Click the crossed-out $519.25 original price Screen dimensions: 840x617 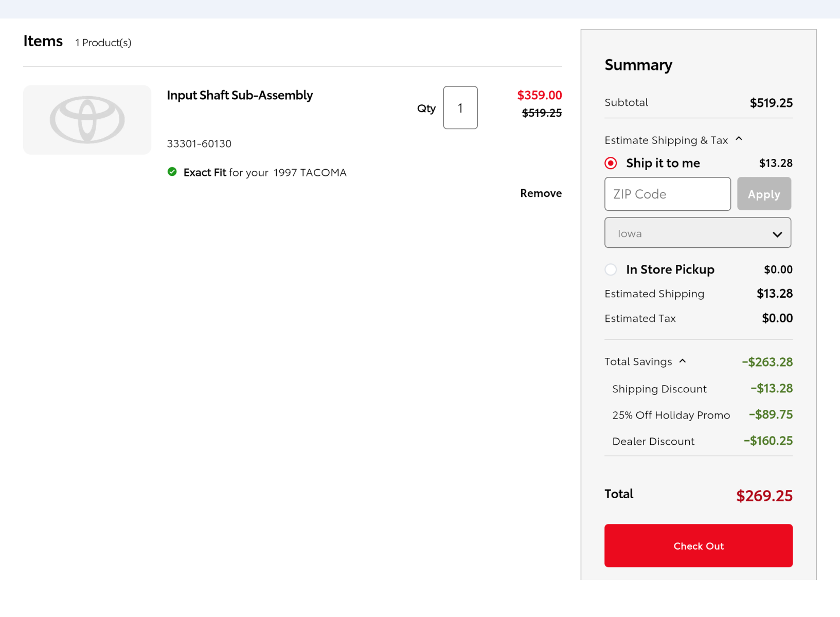[541, 113]
